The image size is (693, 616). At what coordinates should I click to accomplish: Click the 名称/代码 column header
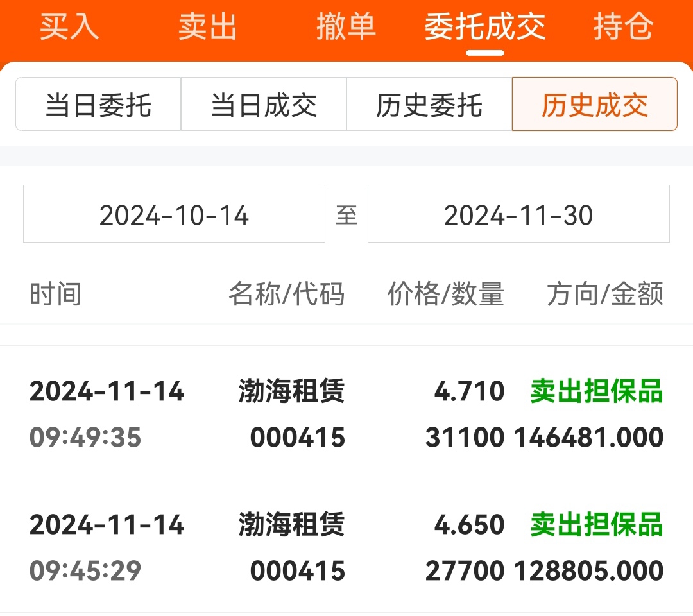(x=286, y=294)
